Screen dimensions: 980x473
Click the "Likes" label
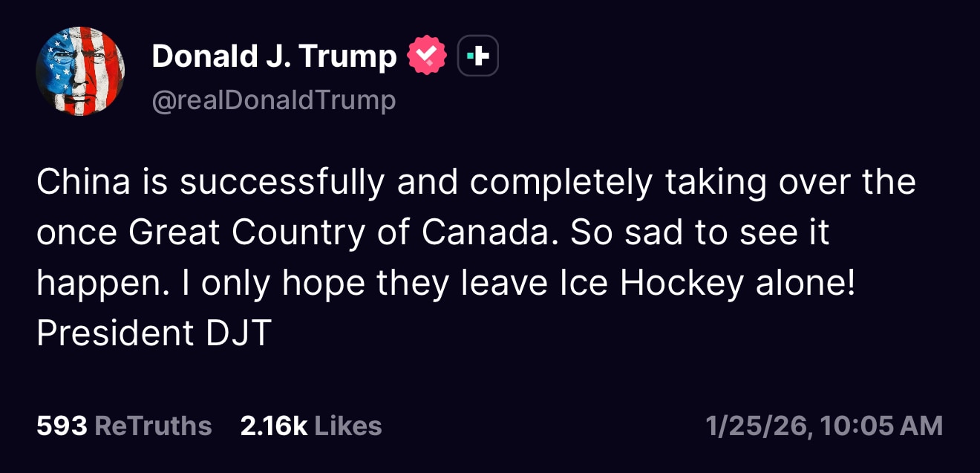click(x=348, y=426)
